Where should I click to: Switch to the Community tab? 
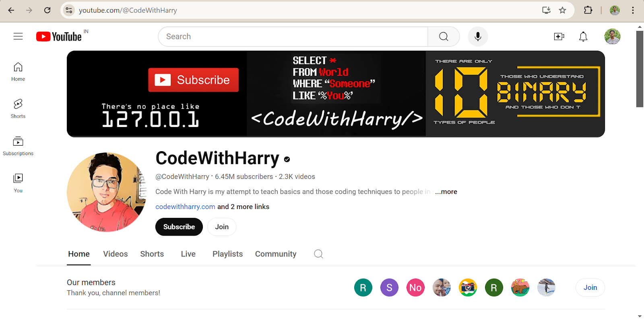[276, 254]
